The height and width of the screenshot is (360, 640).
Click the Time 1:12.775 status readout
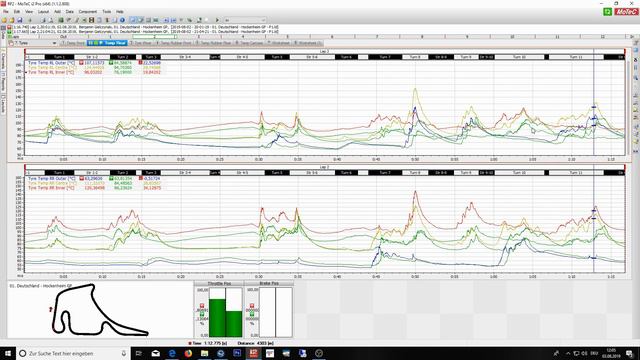pos(209,343)
